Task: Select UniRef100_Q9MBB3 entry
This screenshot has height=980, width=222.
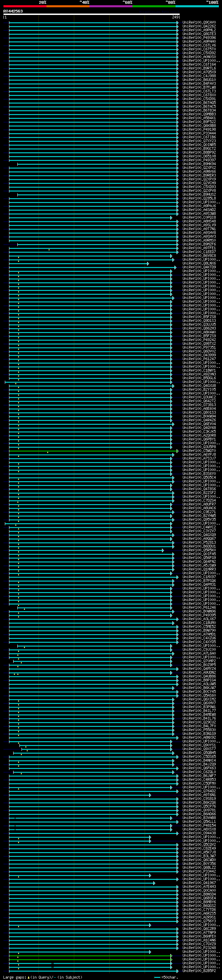Action: click(199, 114)
